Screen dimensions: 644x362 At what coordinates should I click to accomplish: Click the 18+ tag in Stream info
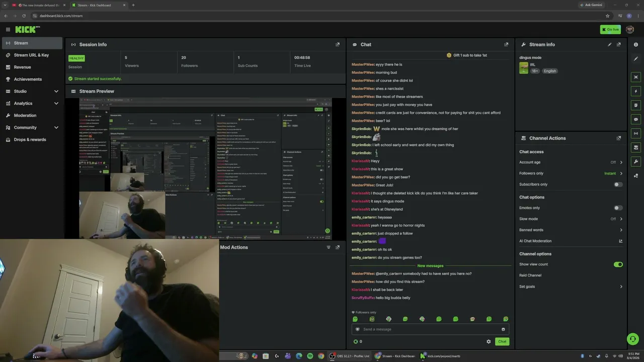[x=535, y=71]
